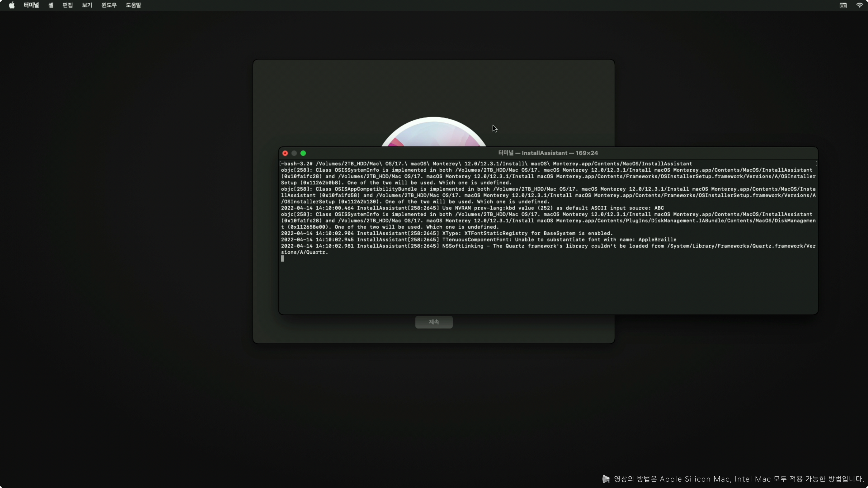Click the gray minimize button of the Terminal window
Viewport: 868px width, 488px height.
[294, 153]
